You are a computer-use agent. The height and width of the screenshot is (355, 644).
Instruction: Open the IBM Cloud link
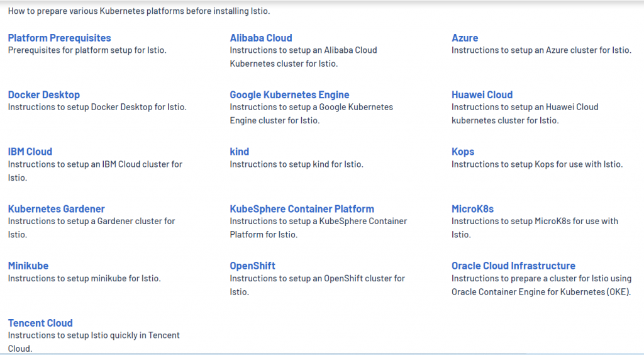pos(30,152)
